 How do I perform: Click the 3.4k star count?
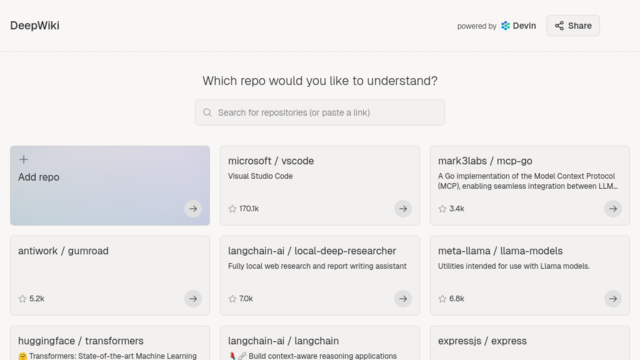(457, 209)
